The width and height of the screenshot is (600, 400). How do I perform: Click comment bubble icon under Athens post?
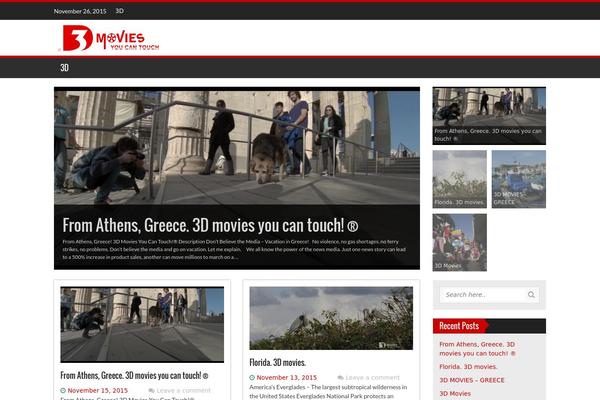[x=152, y=390]
